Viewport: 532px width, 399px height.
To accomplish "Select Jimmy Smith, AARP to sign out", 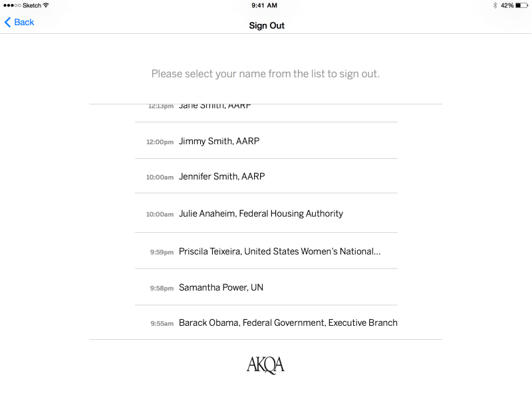I will point(219,141).
